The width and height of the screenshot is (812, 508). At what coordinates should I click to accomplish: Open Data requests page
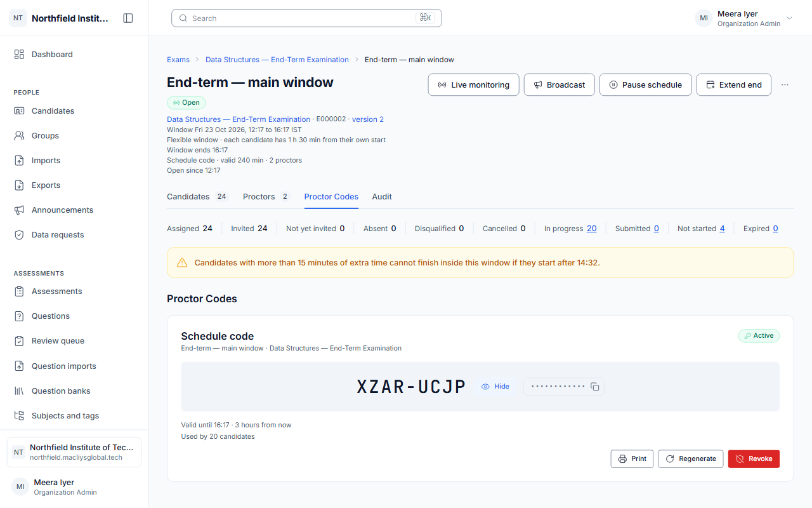[74, 235]
